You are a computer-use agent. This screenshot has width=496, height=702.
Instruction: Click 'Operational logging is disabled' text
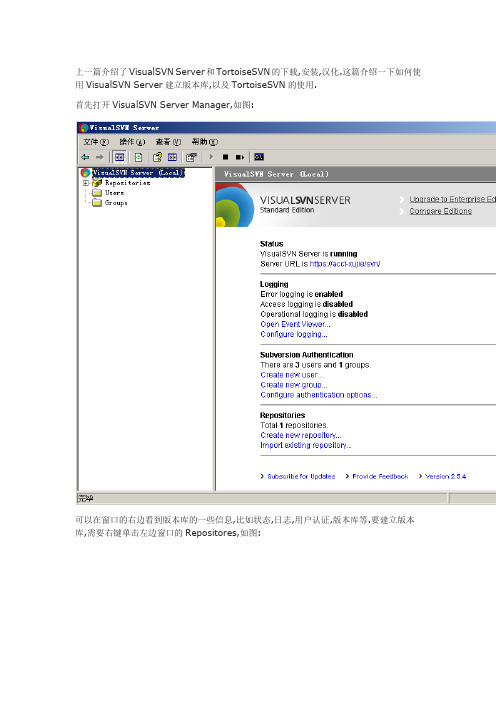314,314
